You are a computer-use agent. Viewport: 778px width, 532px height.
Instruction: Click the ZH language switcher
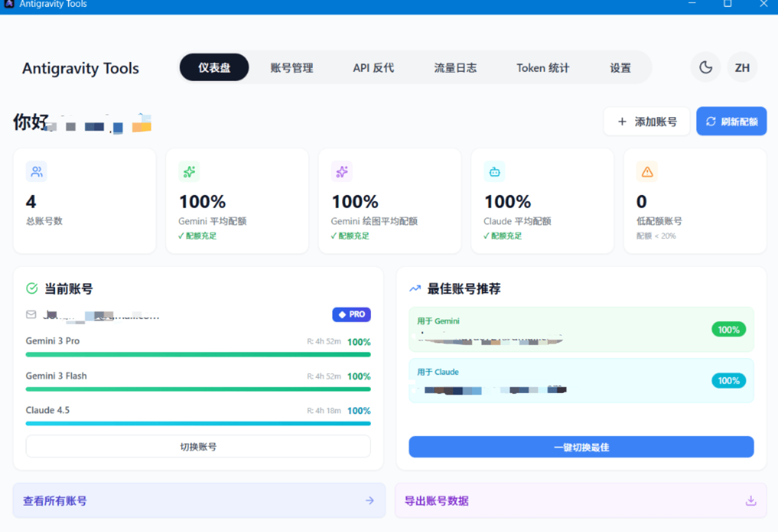[742, 67]
